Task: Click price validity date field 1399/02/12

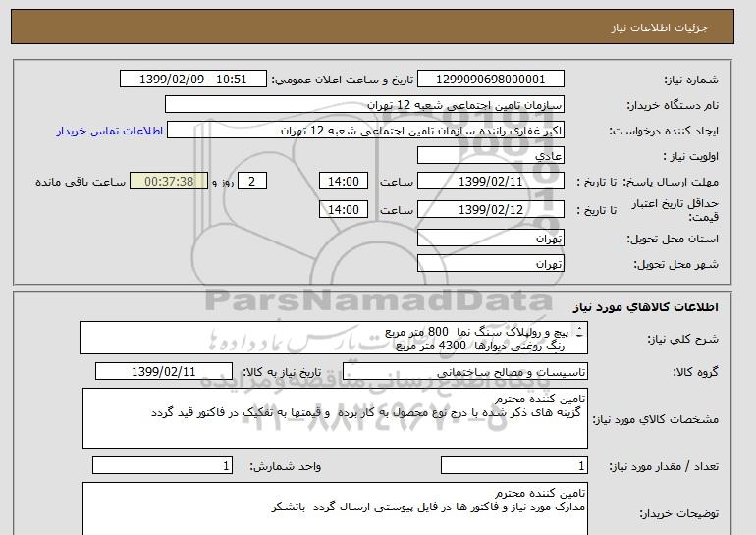Action: 490,210
